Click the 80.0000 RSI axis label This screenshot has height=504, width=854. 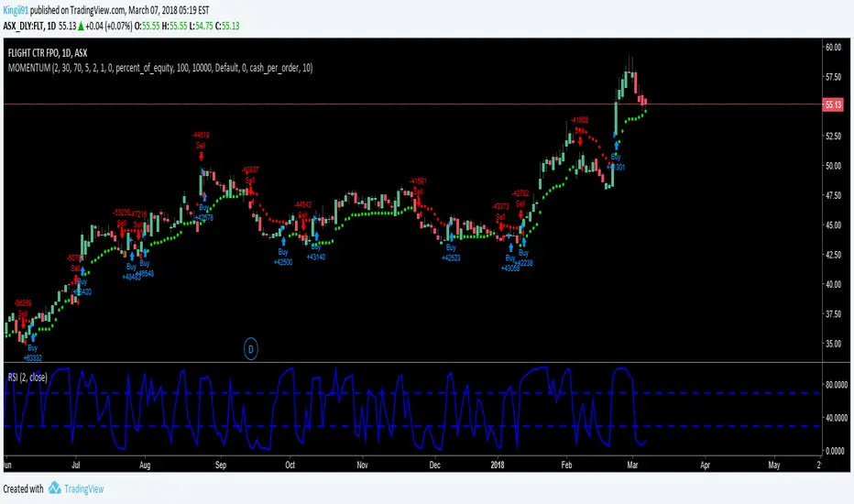(836, 385)
